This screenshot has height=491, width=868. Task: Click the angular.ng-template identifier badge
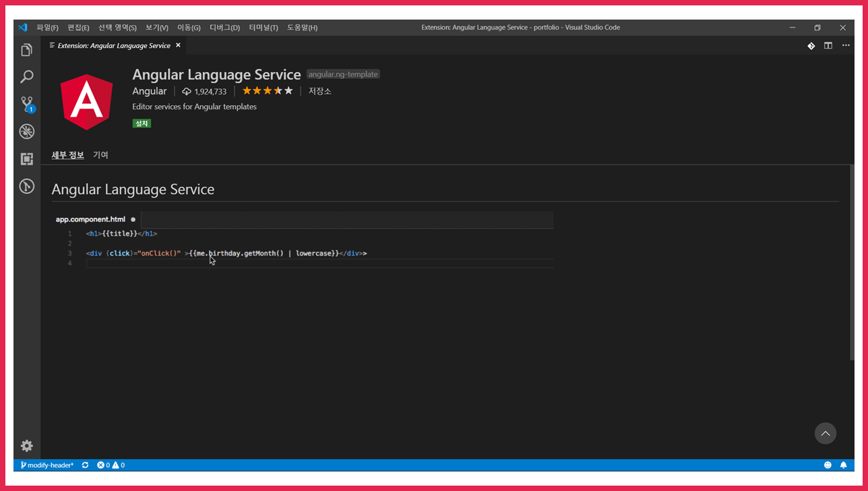343,74
